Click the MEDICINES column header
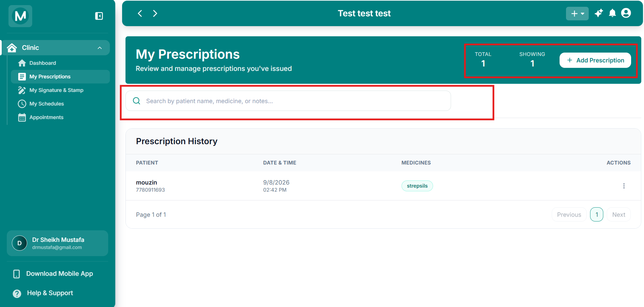The height and width of the screenshot is (307, 644). tap(416, 163)
